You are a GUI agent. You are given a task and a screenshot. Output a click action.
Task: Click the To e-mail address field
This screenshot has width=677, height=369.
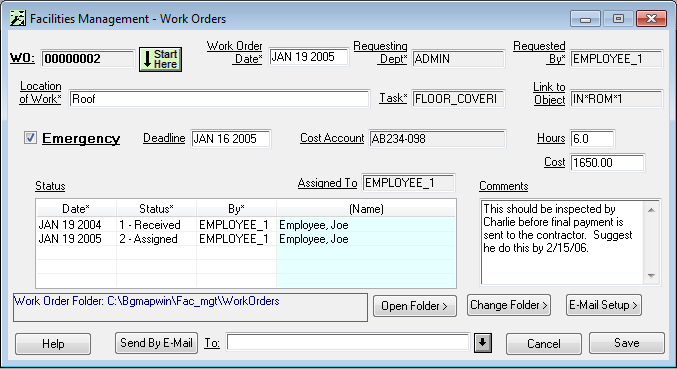[348, 343]
